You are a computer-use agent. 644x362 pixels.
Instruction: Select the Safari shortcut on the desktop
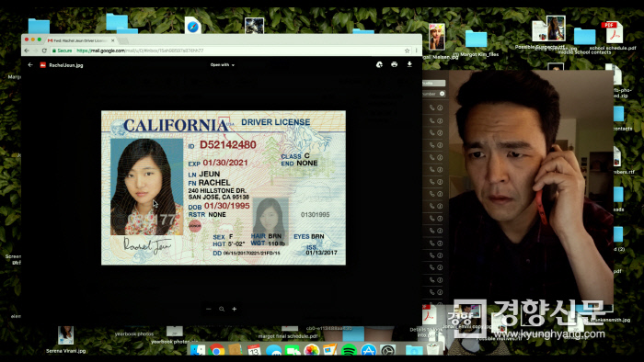click(x=192, y=26)
